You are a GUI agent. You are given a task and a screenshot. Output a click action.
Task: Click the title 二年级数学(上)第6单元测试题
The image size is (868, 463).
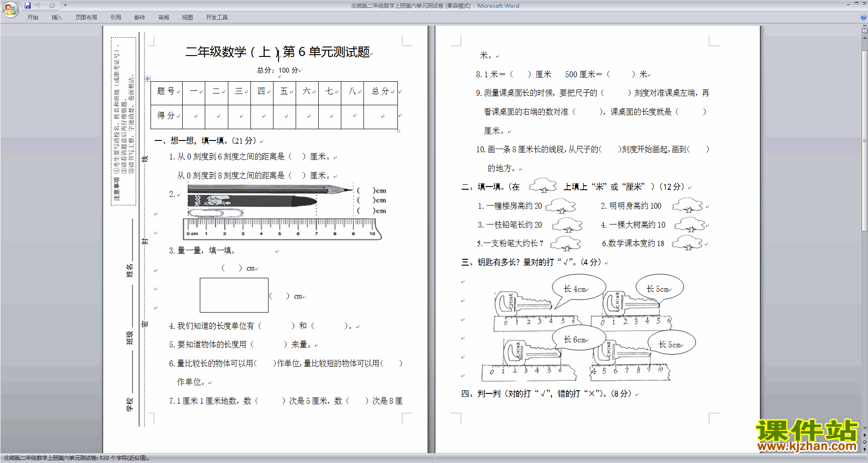(278, 52)
